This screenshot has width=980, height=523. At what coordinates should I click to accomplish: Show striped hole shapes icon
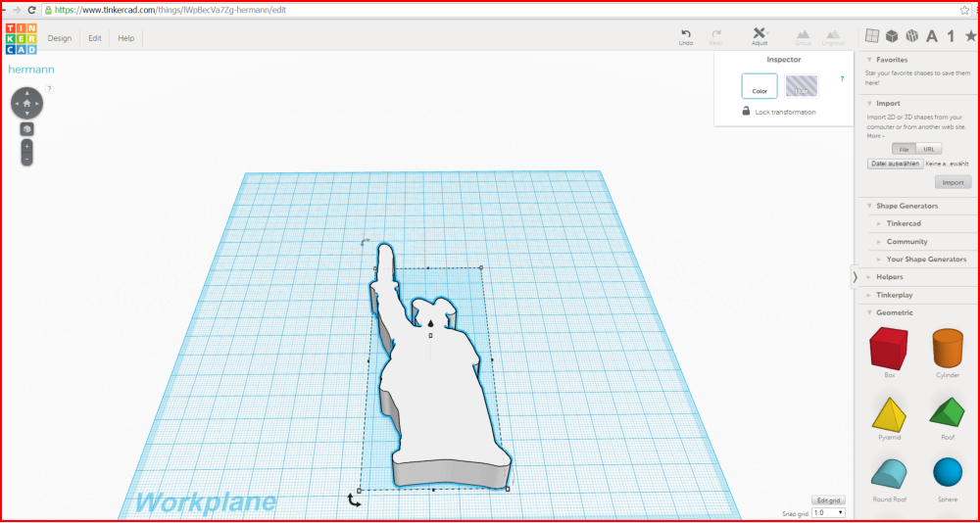point(911,36)
